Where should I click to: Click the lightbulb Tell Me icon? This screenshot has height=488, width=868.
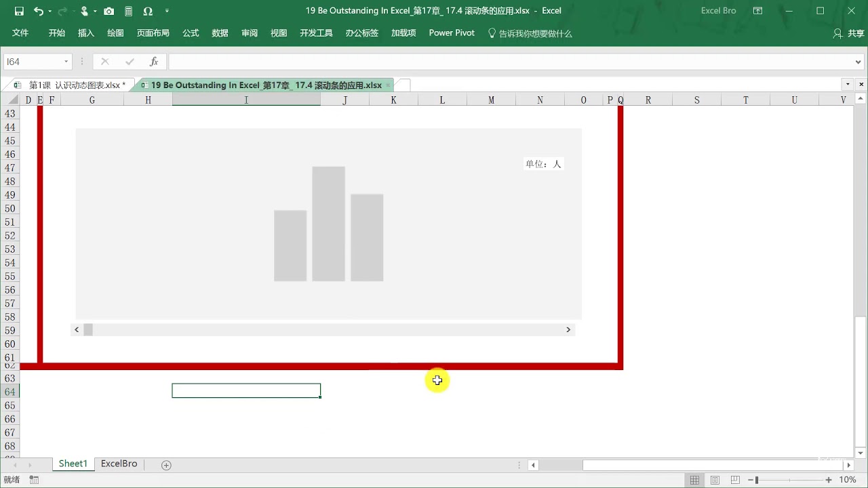pyautogui.click(x=492, y=33)
